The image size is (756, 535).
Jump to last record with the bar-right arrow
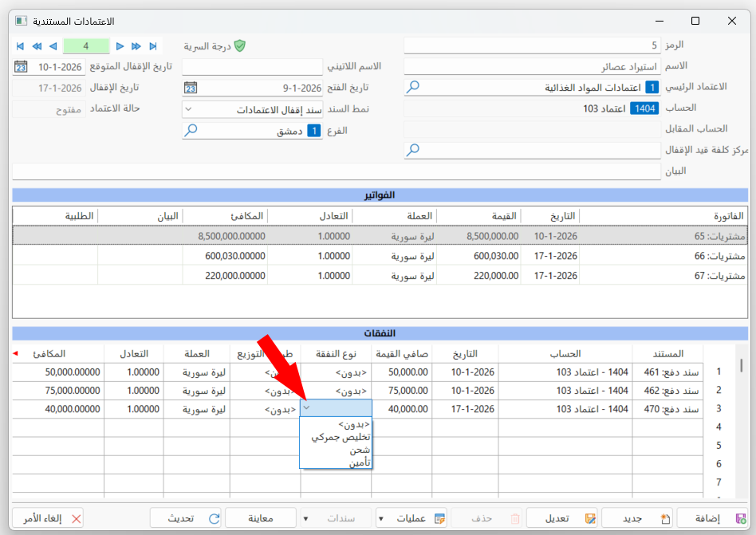pyautogui.click(x=153, y=46)
